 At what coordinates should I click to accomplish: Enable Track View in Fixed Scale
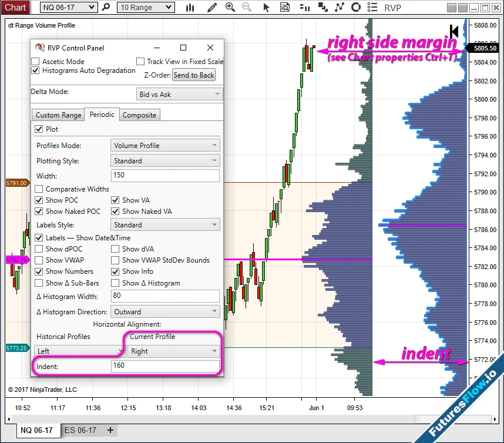point(140,62)
